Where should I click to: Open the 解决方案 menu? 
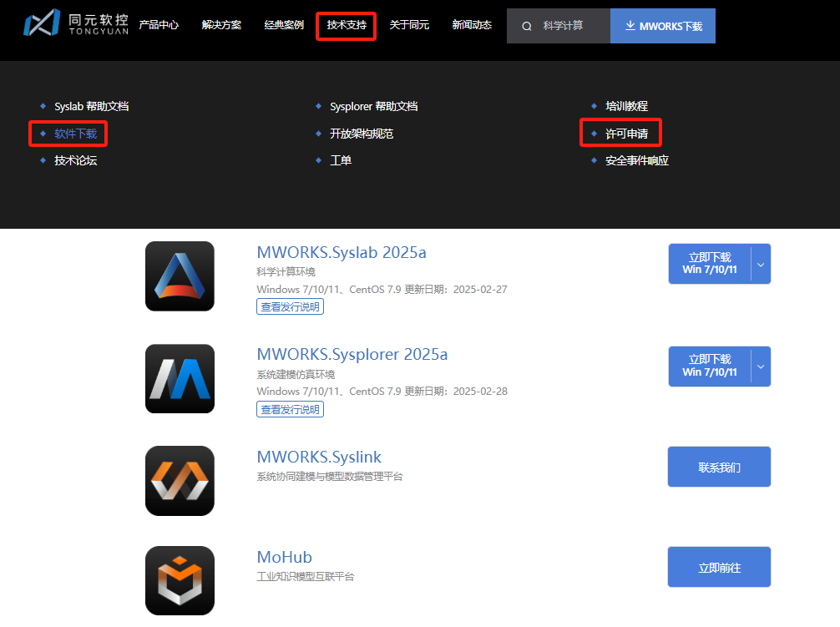[x=221, y=25]
